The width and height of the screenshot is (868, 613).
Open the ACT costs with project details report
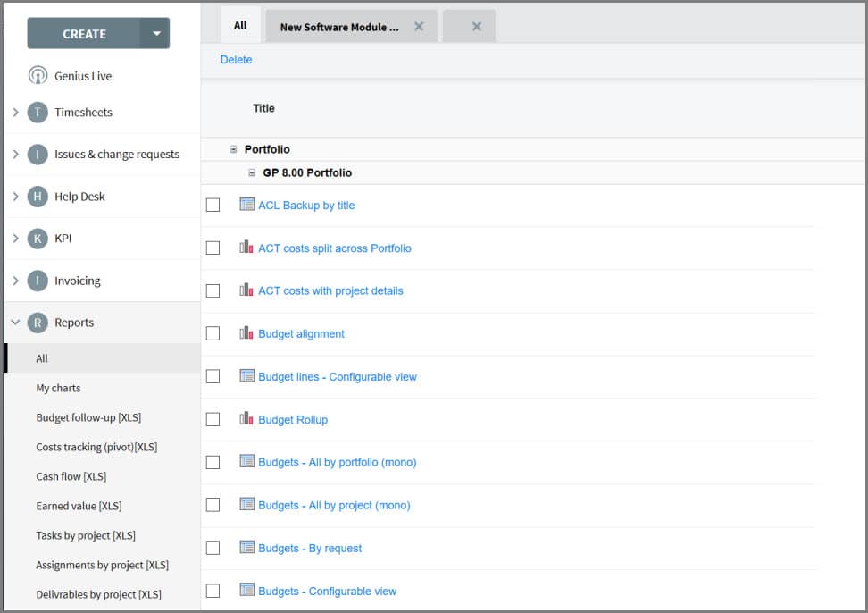330,290
